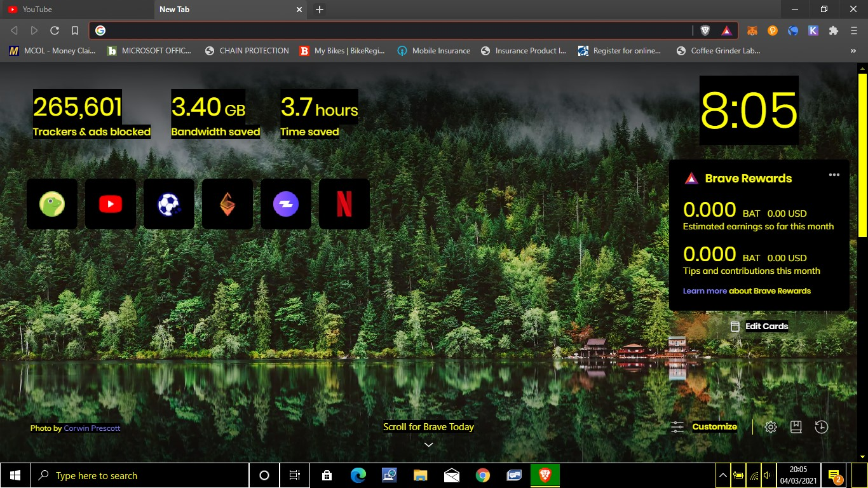Open the YouTube shortcut tile
Viewport: 868px width, 488px height.
(110, 204)
